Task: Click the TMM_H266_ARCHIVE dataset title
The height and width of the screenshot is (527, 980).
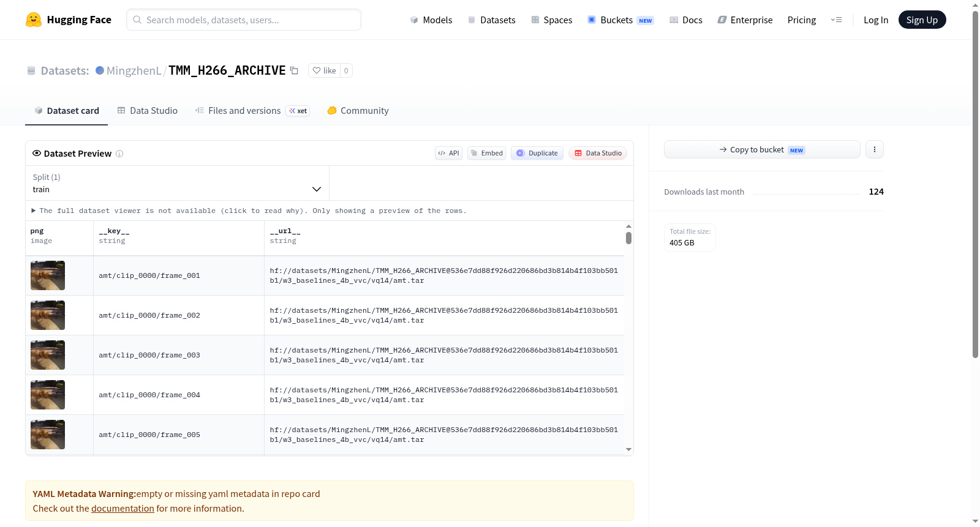Action: [x=227, y=70]
